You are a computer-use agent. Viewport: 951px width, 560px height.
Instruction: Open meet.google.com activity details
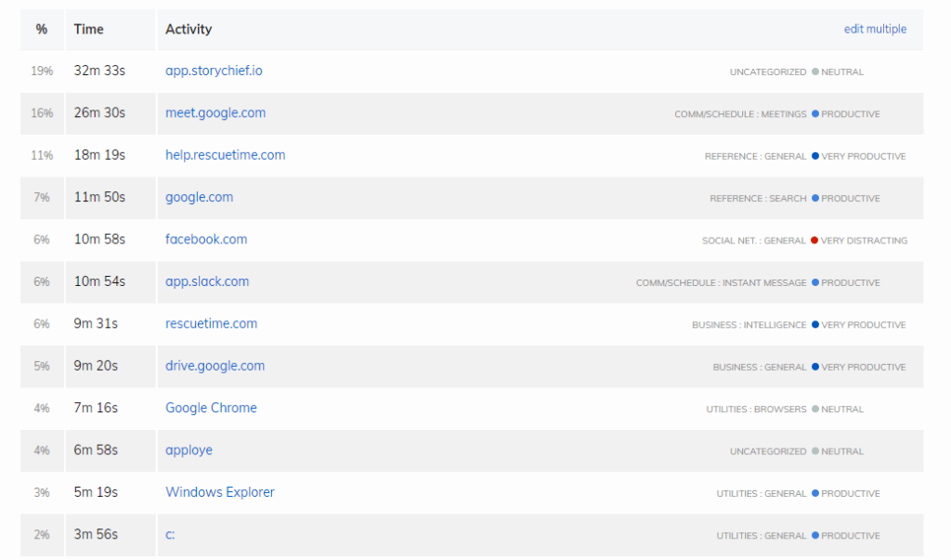click(215, 113)
